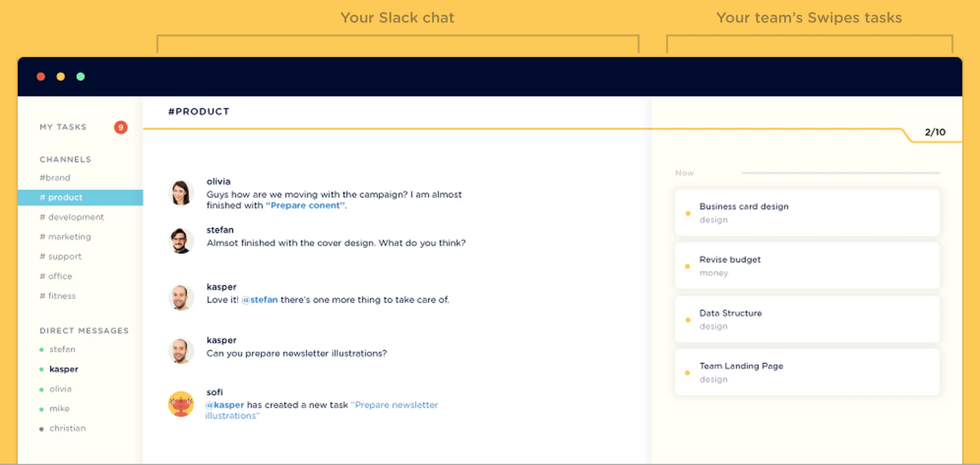This screenshot has width=980, height=465.
Task: Switch to the # fitness channel
Action: click(58, 295)
